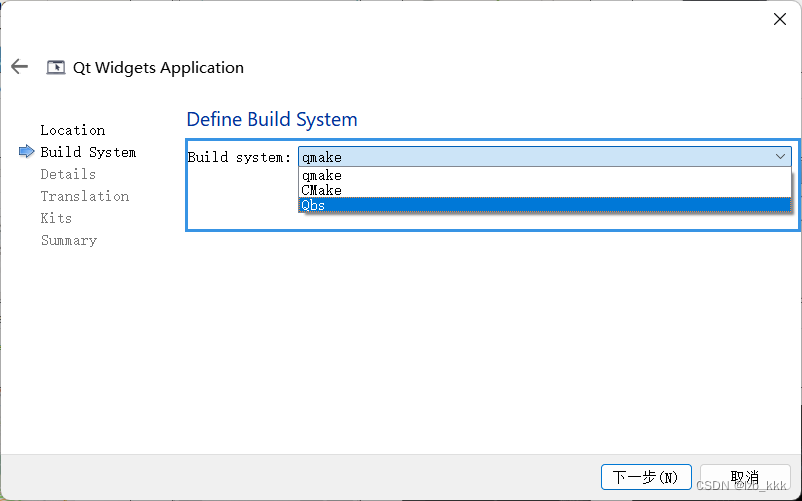Go back with the left arrow
The image size is (802, 501).
tap(19, 66)
